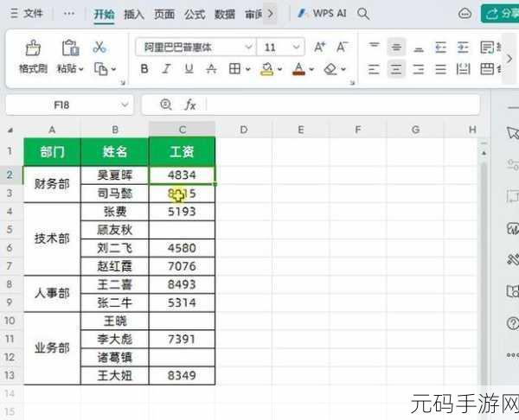Open WPS AI
Viewport: 519px width, 420px height.
(x=322, y=14)
